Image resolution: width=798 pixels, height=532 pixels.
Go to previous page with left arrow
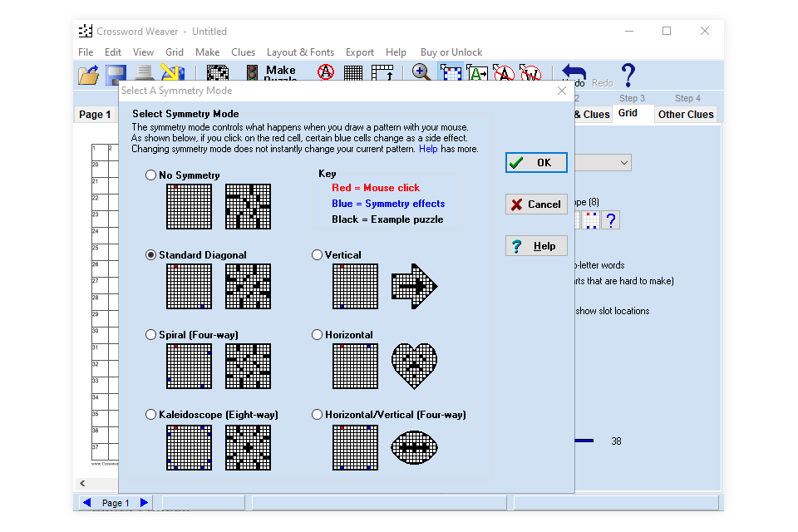coord(87,503)
